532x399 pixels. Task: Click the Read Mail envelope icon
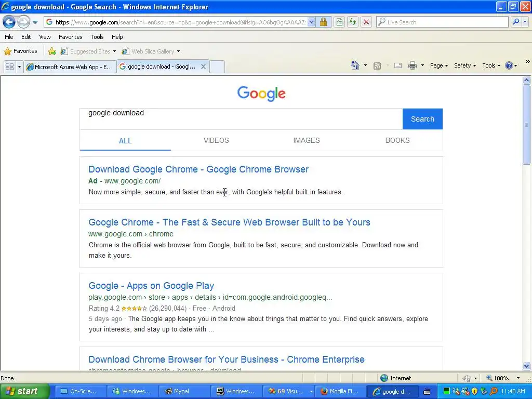[x=398, y=65]
